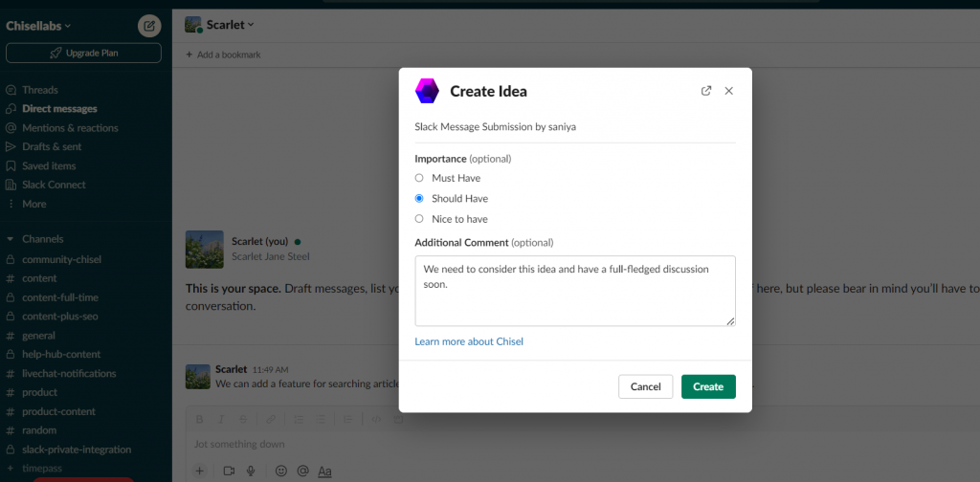Close the Create Idea dialog with X
Viewport: 980px width, 482px height.
[x=728, y=91]
